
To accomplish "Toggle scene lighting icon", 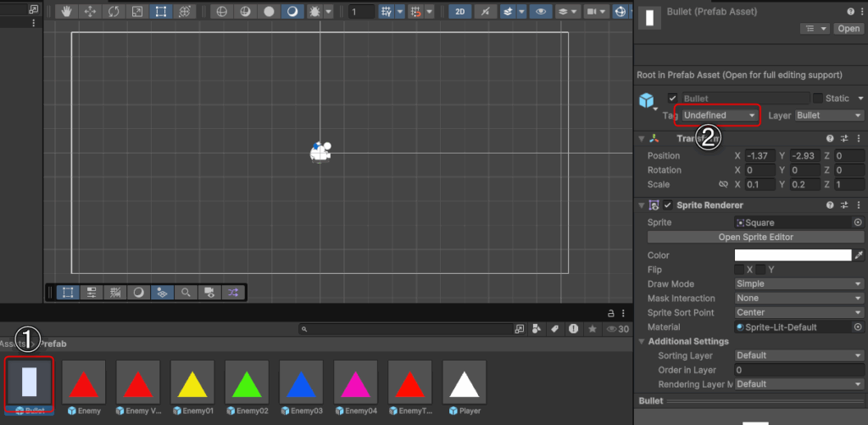I will point(486,12).
